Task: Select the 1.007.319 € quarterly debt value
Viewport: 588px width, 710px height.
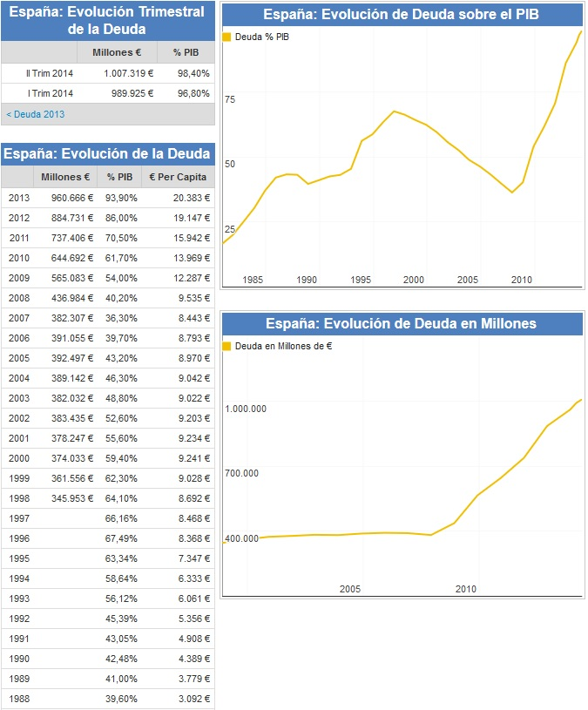Action: click(x=128, y=73)
